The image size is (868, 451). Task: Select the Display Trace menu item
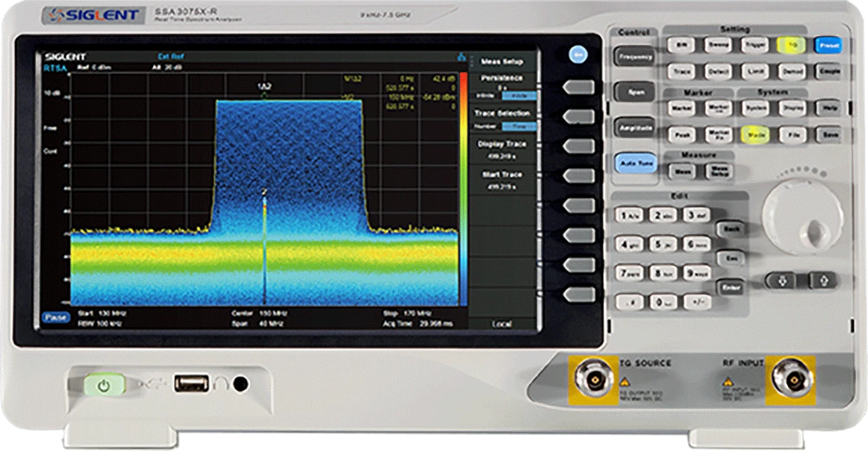tap(503, 149)
